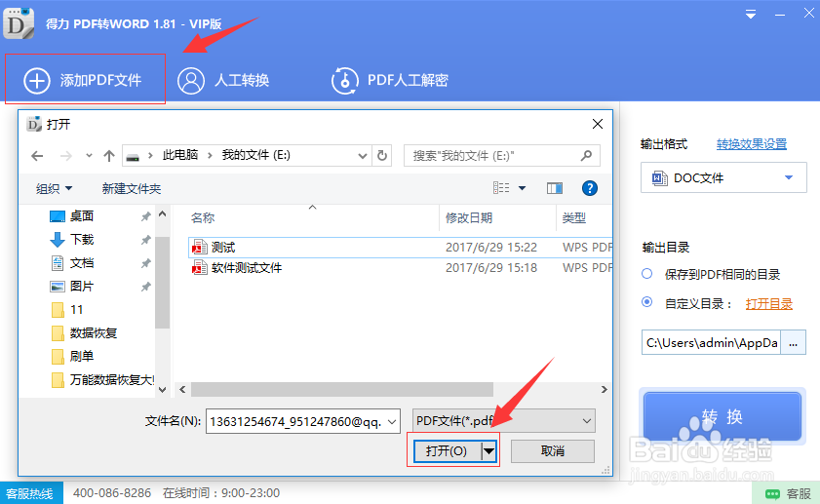Select 保存到PDF相同的目录 radio option
This screenshot has height=504, width=820.
click(646, 273)
